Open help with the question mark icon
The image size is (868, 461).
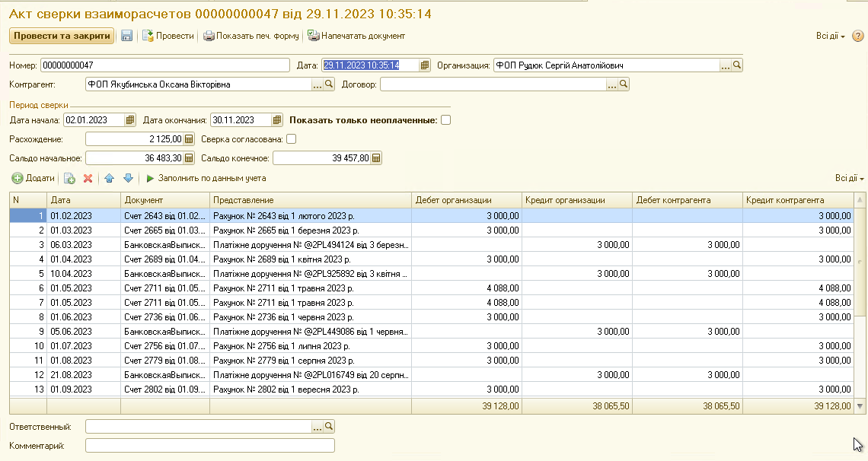point(857,36)
